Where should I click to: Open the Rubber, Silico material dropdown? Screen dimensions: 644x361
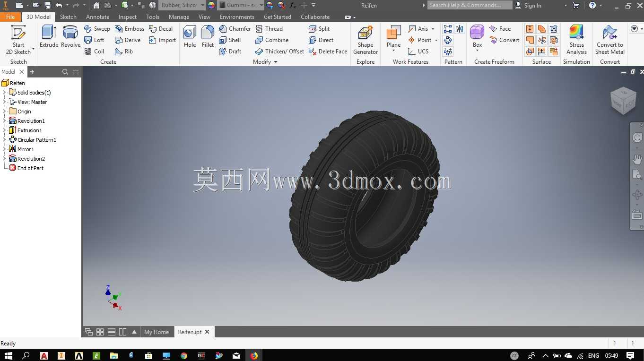pyautogui.click(x=202, y=5)
